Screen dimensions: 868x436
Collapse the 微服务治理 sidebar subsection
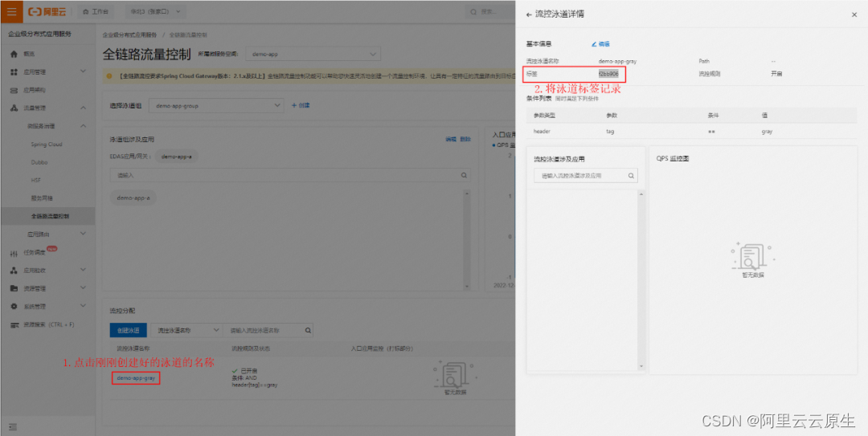click(x=83, y=125)
